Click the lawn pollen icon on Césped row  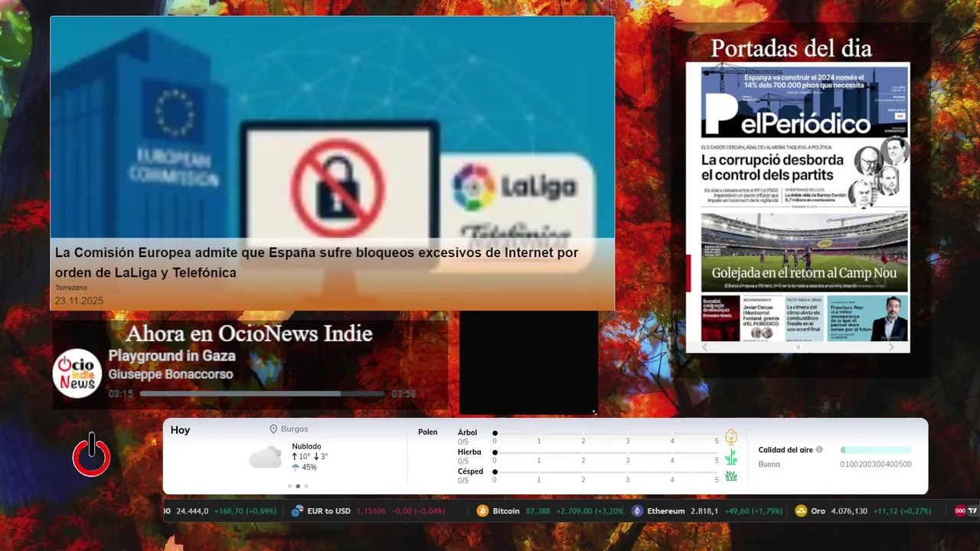tap(731, 476)
